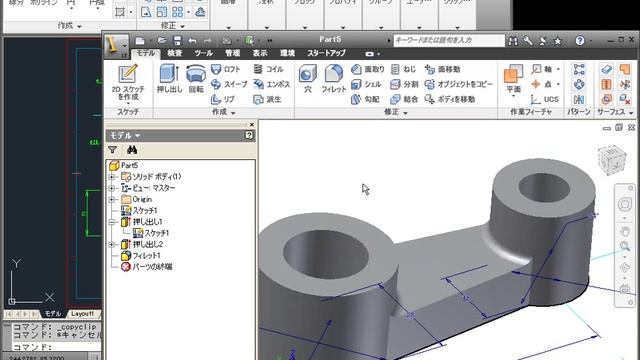Image resolution: width=640 pixels, height=360 pixels.
Task: Click the browser find binoculars icon
Action: tap(132, 150)
